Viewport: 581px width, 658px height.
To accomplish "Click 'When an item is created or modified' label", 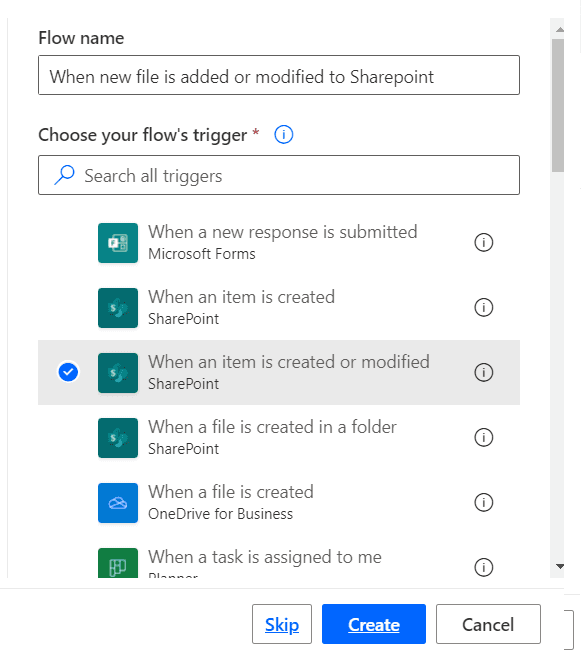I will (289, 362).
